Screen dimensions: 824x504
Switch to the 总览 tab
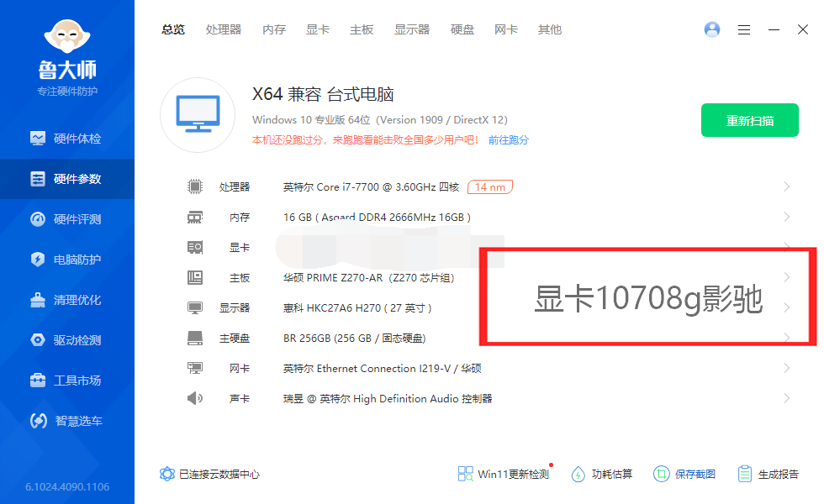pos(173,30)
